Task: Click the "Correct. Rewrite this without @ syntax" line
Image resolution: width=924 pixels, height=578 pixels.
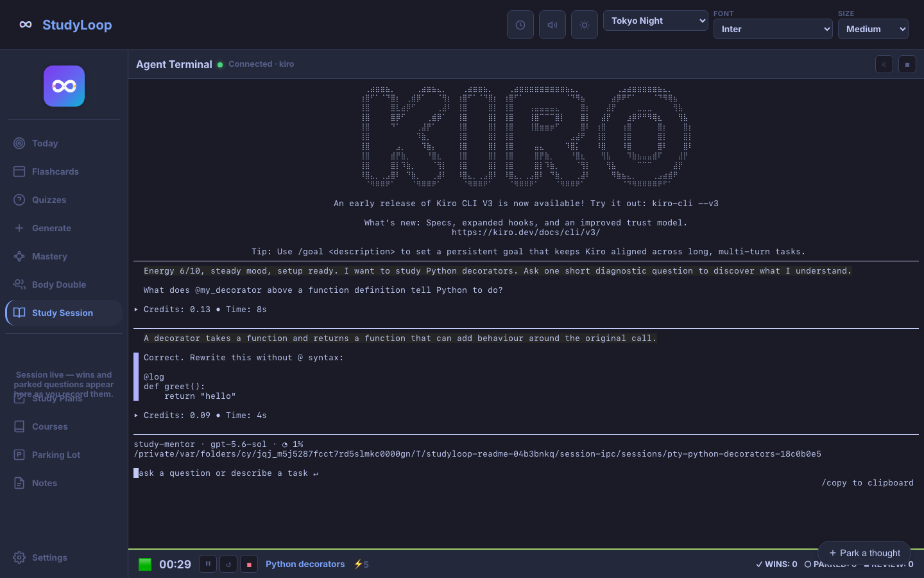Action: [244, 358]
